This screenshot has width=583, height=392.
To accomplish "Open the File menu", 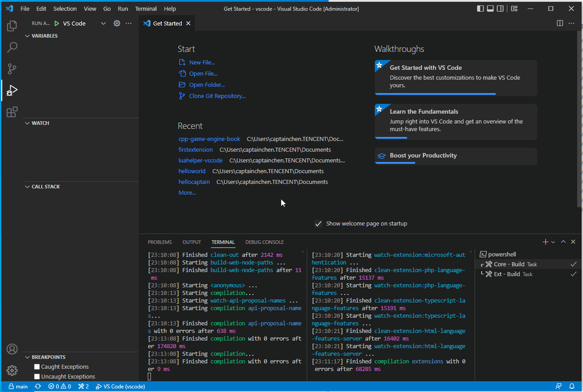I will (25, 9).
